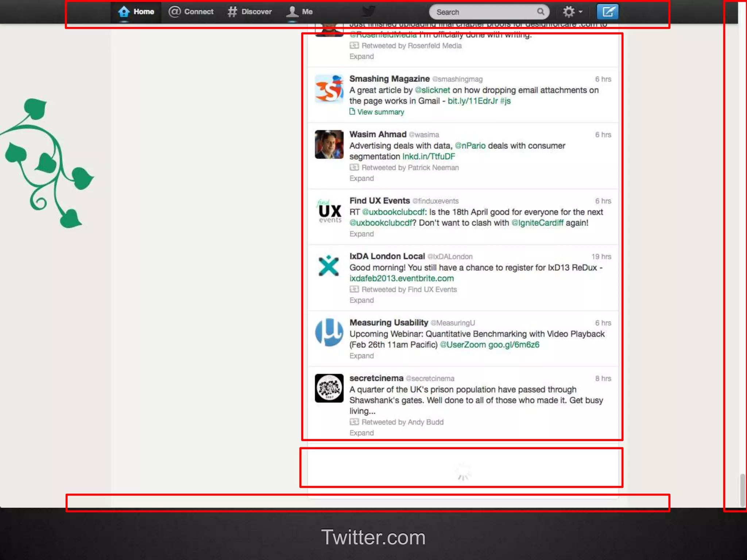
Task: Open the Home tab in Twitter's navigation
Action: (x=136, y=12)
